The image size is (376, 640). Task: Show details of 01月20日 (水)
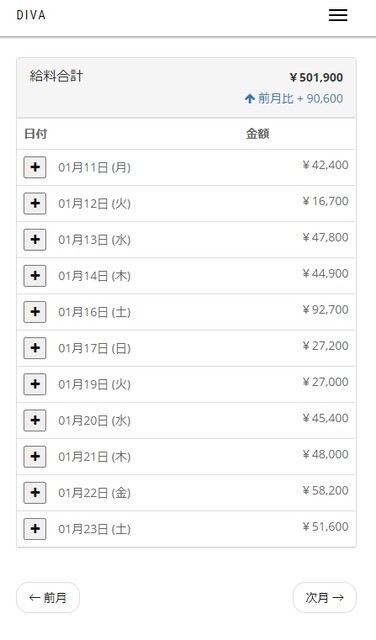point(35,420)
